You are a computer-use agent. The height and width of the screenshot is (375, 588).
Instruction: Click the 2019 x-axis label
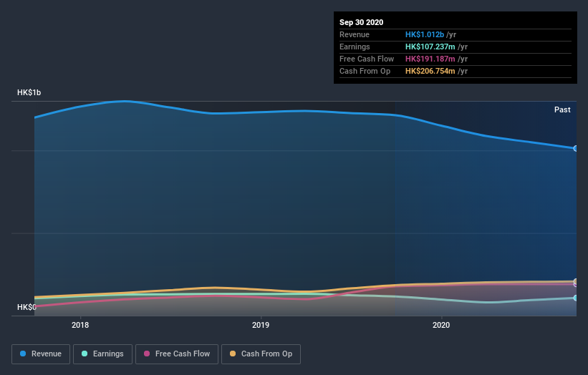point(261,325)
